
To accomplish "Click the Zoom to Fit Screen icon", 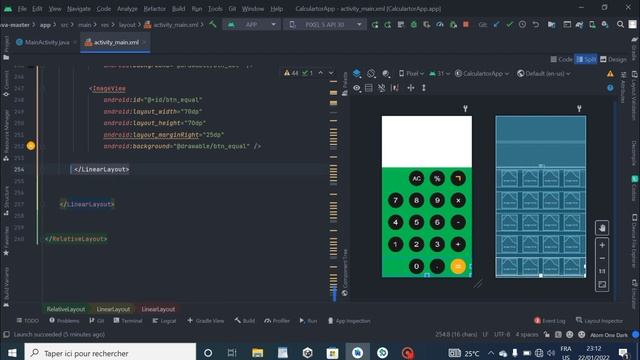I will (602, 284).
